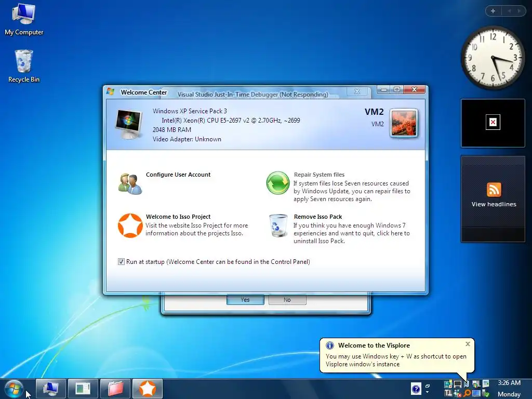
Task: Click the 2048 MB RAM text
Action: (x=171, y=129)
